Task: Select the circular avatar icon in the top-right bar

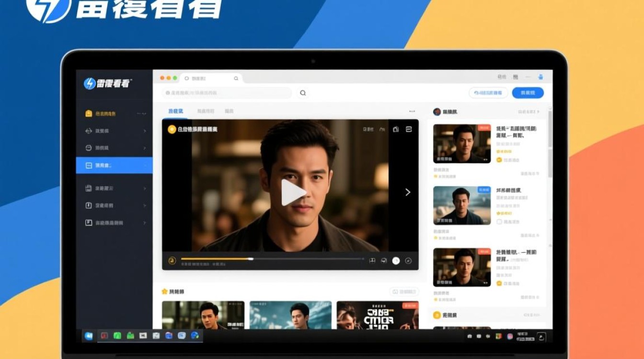Action: click(x=541, y=77)
